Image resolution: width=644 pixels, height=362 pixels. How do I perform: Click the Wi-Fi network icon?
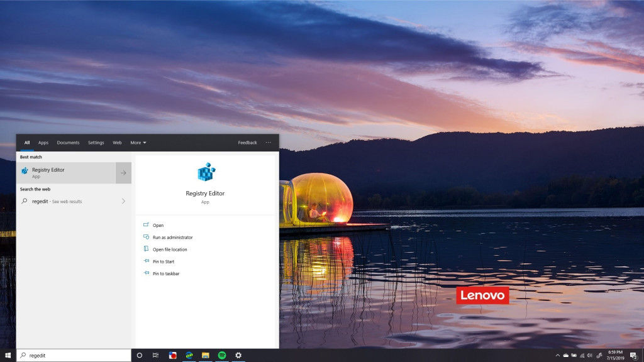tap(582, 355)
